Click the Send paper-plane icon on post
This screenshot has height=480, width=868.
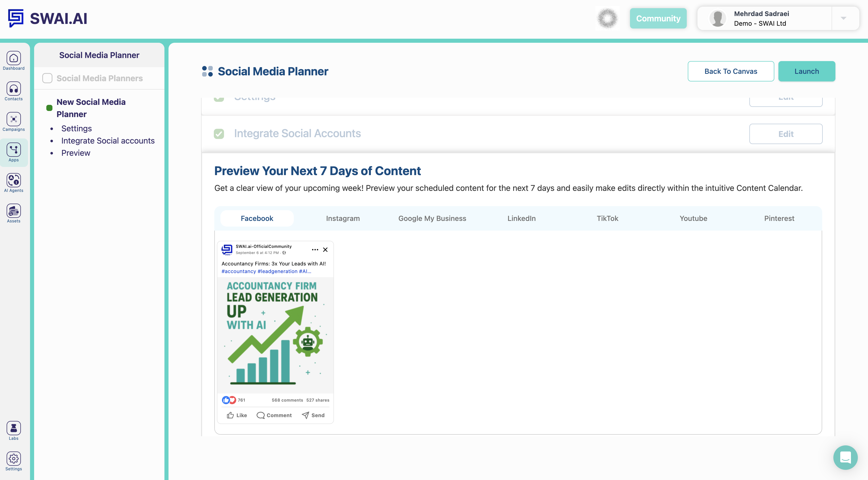305,415
